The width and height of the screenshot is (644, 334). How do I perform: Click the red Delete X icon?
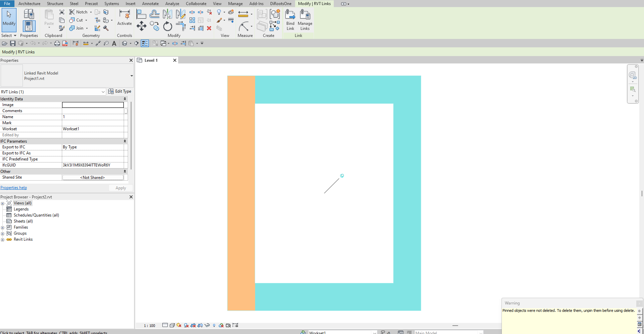coord(209,28)
